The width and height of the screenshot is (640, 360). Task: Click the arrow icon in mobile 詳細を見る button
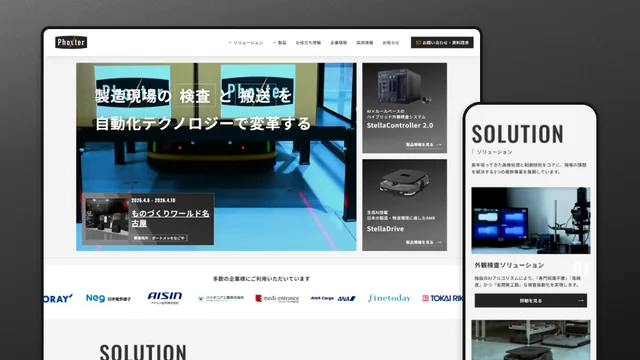tap(581, 301)
